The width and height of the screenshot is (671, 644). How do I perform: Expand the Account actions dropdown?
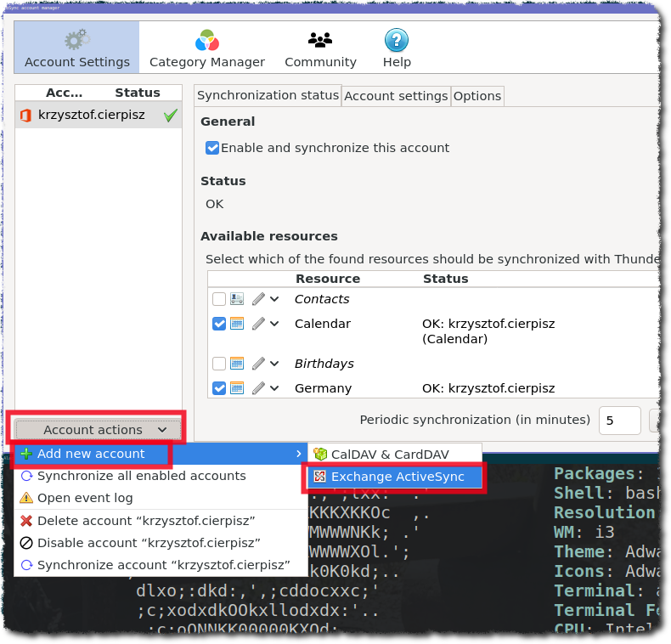pos(98,430)
